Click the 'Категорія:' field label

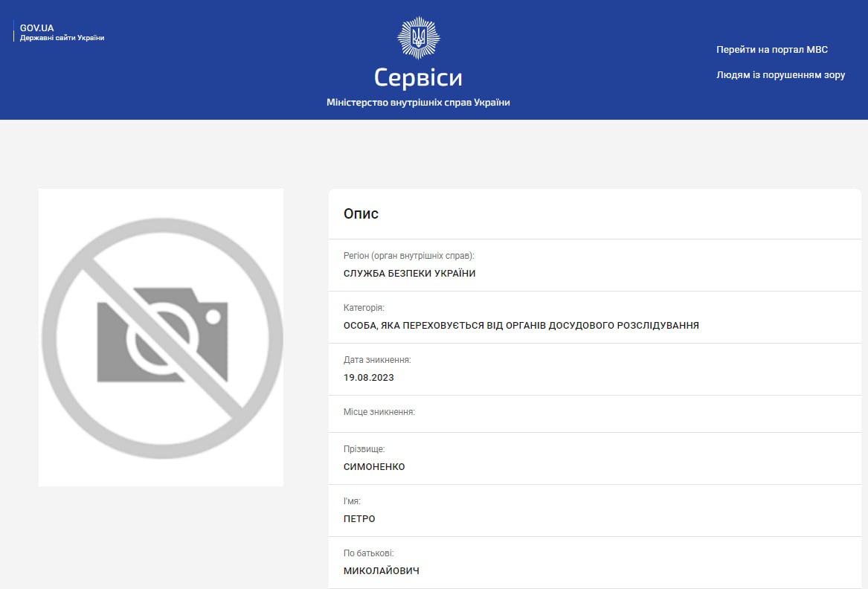coord(364,308)
